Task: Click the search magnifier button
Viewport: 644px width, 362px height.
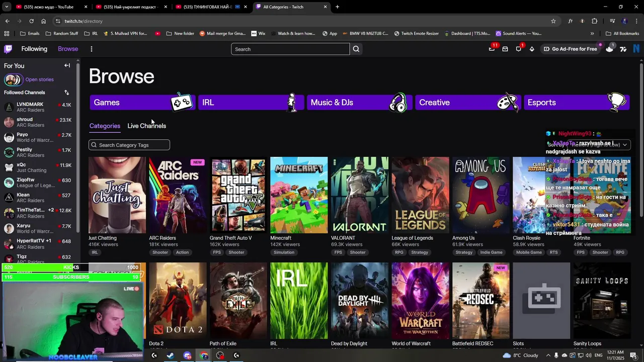Action: [356, 49]
